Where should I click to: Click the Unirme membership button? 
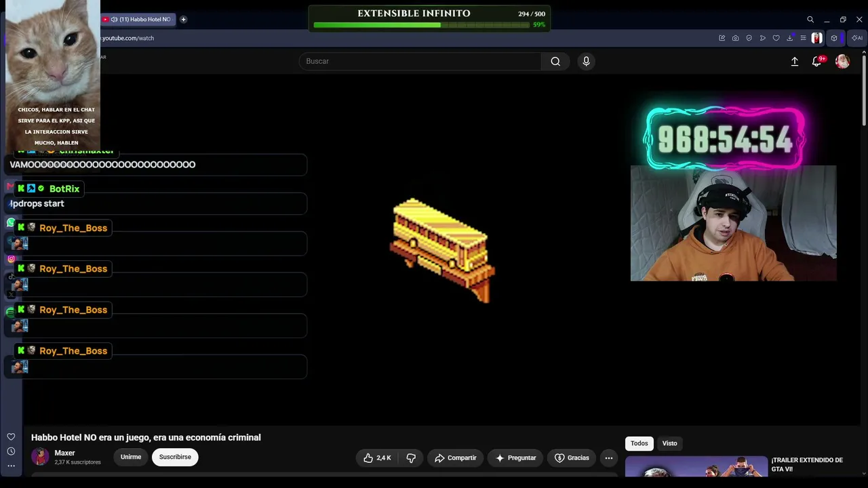[x=131, y=457]
